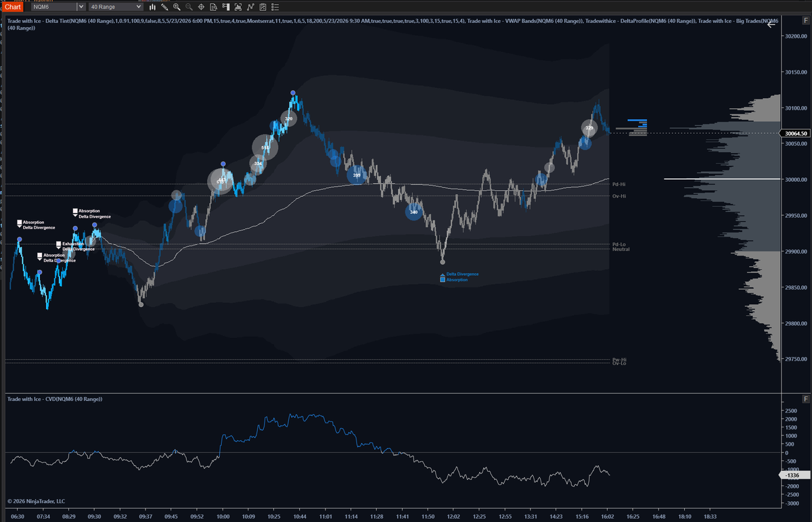
Task: Open the chart properties list icon
Action: coord(275,7)
